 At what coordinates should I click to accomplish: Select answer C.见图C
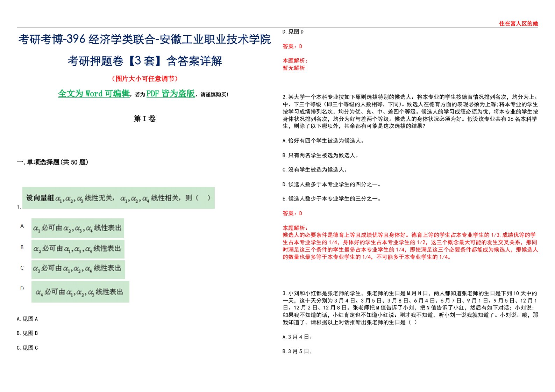27,348
